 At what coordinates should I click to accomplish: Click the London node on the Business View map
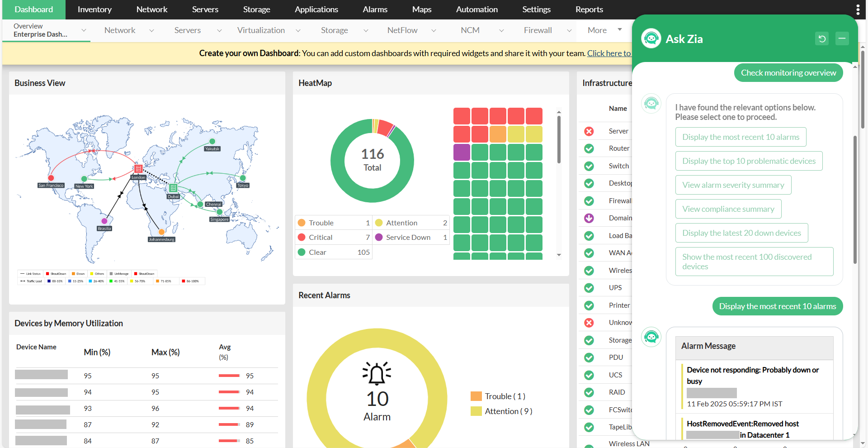(138, 169)
